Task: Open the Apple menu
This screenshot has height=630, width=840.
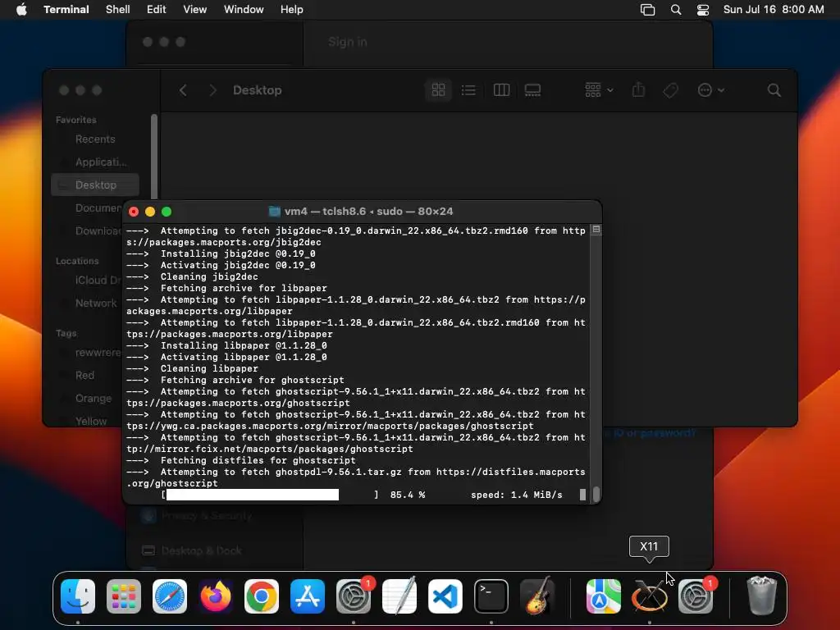Action: click(x=21, y=10)
